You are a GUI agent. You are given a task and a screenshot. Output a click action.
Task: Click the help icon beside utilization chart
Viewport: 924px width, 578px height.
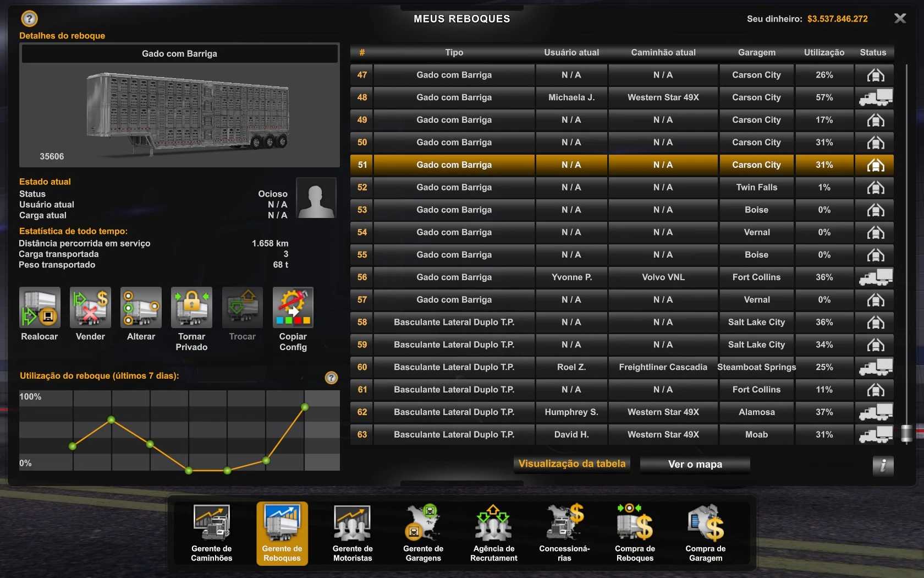[x=331, y=378]
